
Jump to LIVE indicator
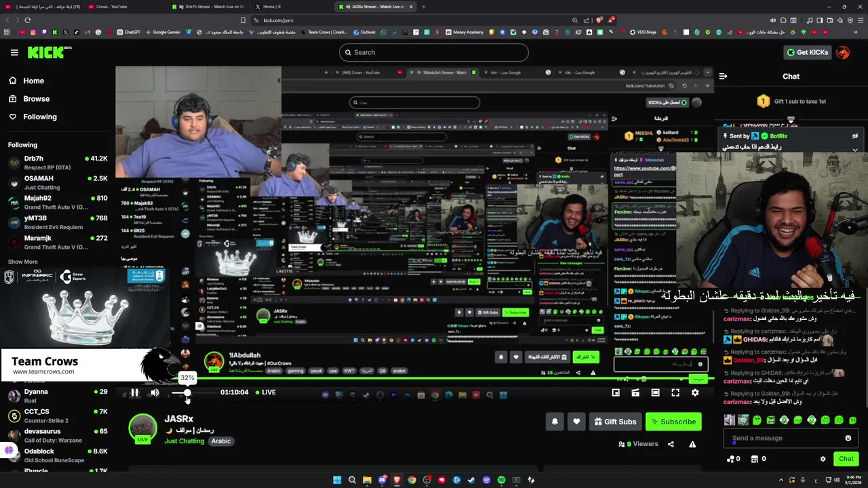tap(266, 392)
